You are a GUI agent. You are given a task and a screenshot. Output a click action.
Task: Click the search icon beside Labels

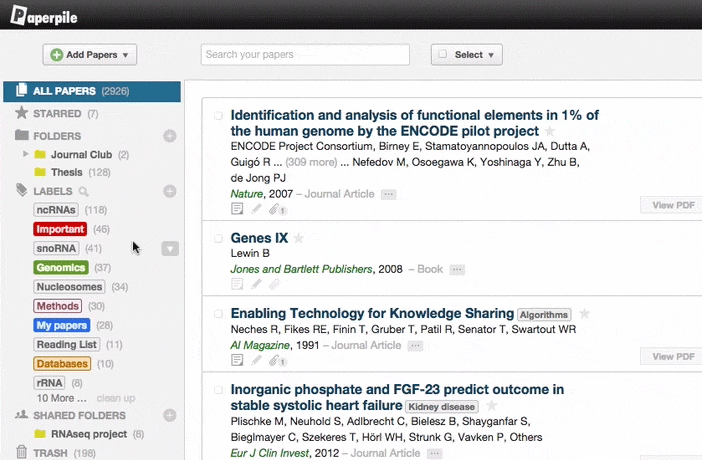click(84, 190)
